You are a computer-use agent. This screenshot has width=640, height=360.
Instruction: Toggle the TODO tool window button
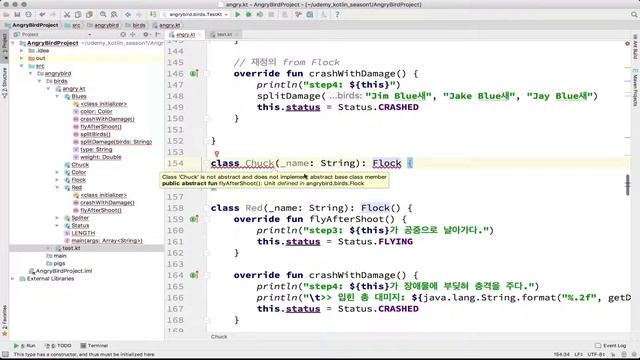pos(58,346)
